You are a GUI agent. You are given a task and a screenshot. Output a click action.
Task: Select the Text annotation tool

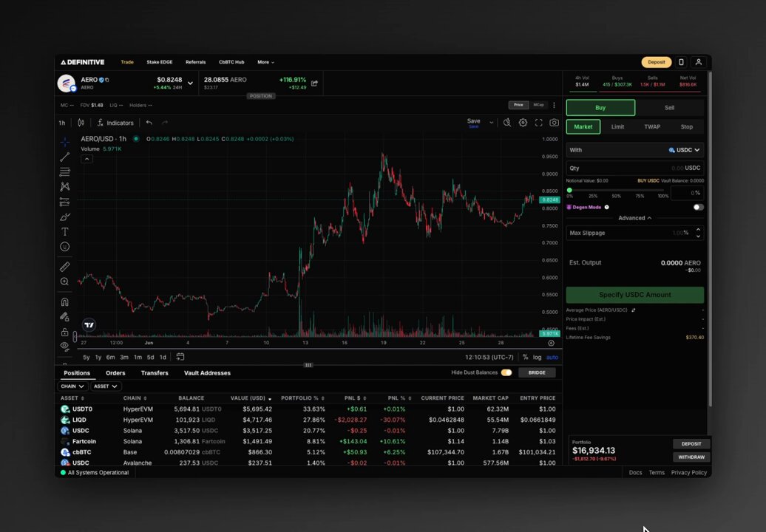tap(64, 232)
